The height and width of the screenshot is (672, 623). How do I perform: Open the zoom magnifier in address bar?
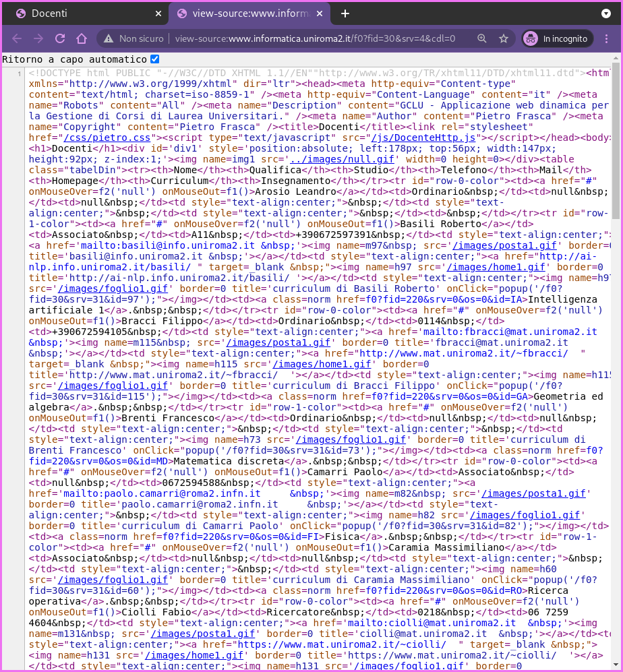pyautogui.click(x=482, y=38)
